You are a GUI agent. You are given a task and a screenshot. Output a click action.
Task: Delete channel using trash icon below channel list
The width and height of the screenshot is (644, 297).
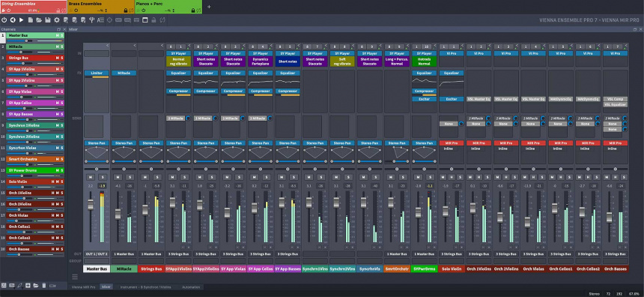point(44,286)
